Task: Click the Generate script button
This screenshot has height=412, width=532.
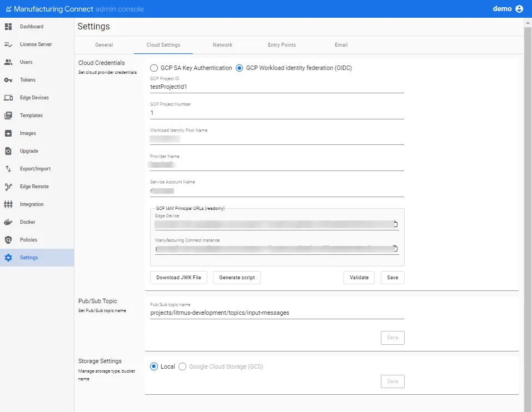Action: (x=237, y=278)
